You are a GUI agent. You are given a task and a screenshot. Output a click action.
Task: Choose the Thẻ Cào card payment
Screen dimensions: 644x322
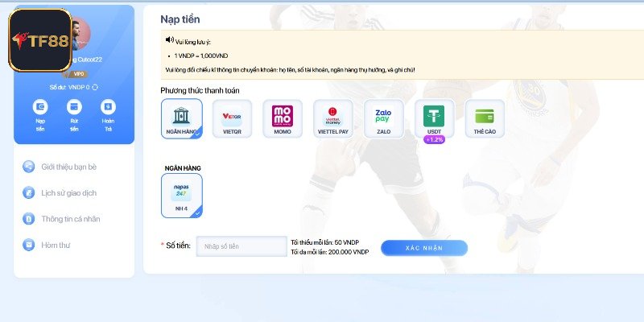pos(485,118)
